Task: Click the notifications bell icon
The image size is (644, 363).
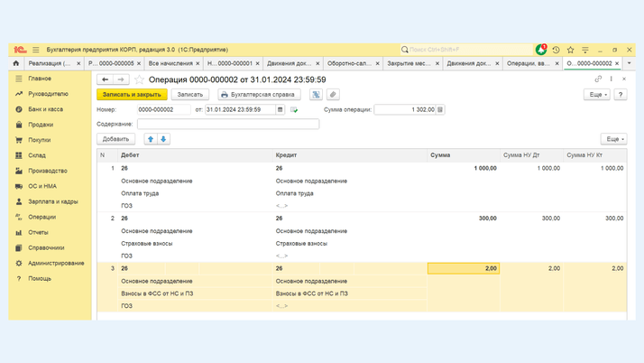Action: point(540,50)
